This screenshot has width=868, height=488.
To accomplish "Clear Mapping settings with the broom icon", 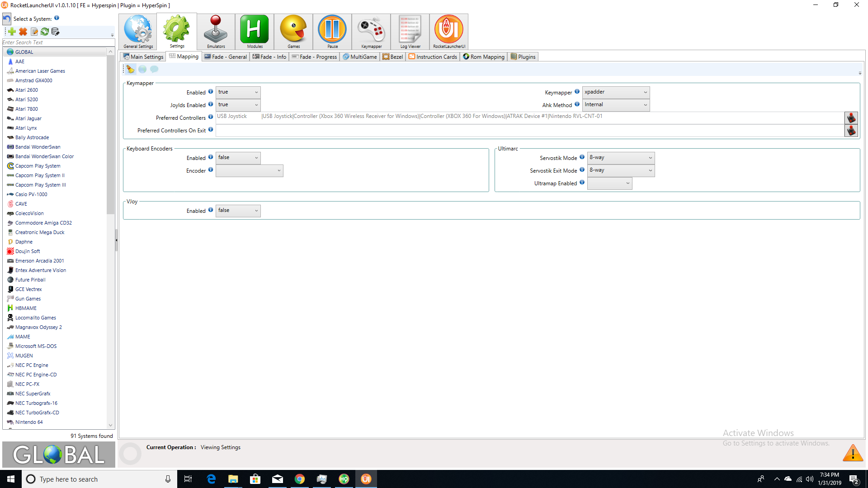I will [130, 69].
